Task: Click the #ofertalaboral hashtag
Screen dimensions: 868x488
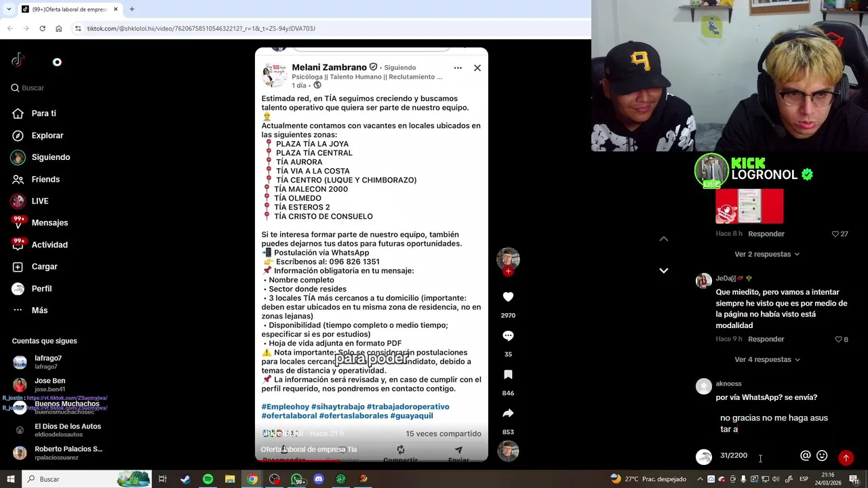Action: point(289,415)
